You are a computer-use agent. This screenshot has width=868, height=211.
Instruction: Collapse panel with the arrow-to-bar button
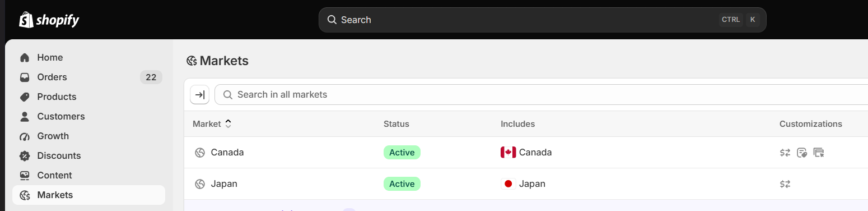point(200,95)
